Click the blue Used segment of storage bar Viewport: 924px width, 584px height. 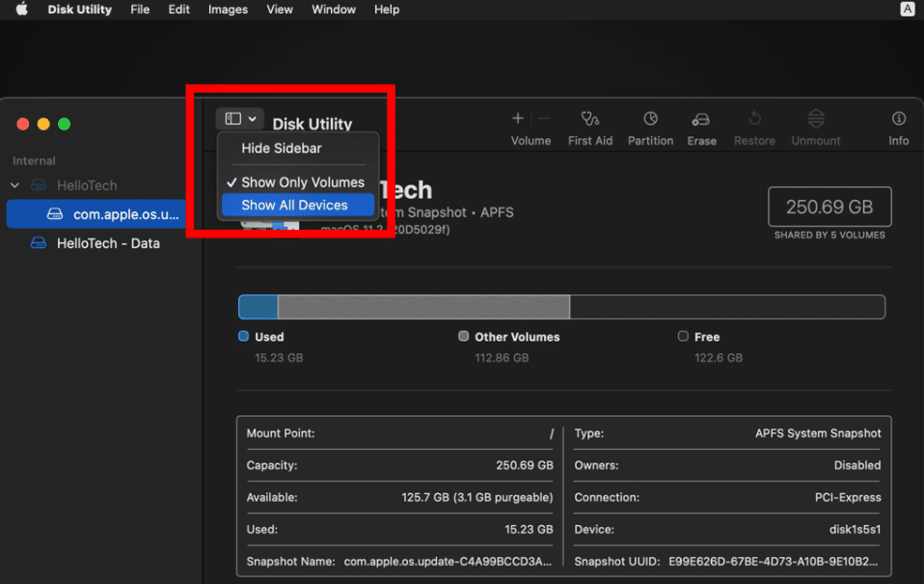click(258, 307)
